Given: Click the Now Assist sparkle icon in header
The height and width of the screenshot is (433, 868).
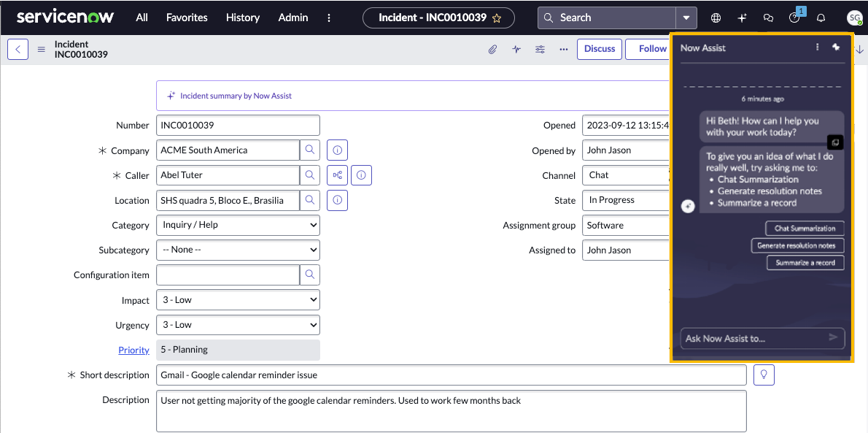Looking at the screenshot, I should pyautogui.click(x=743, y=18).
